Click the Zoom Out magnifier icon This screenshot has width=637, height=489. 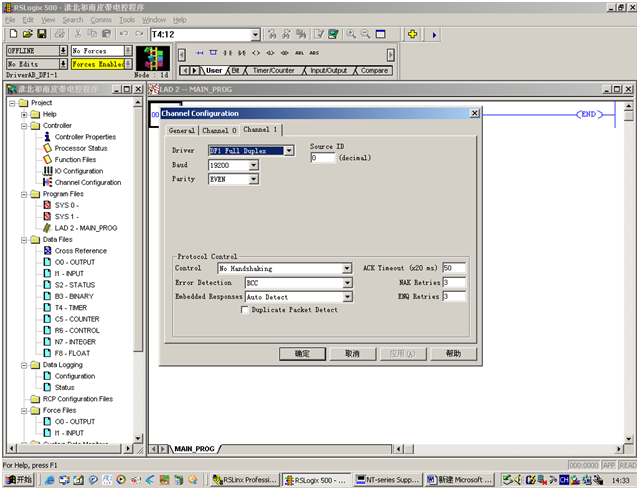[x=366, y=35]
